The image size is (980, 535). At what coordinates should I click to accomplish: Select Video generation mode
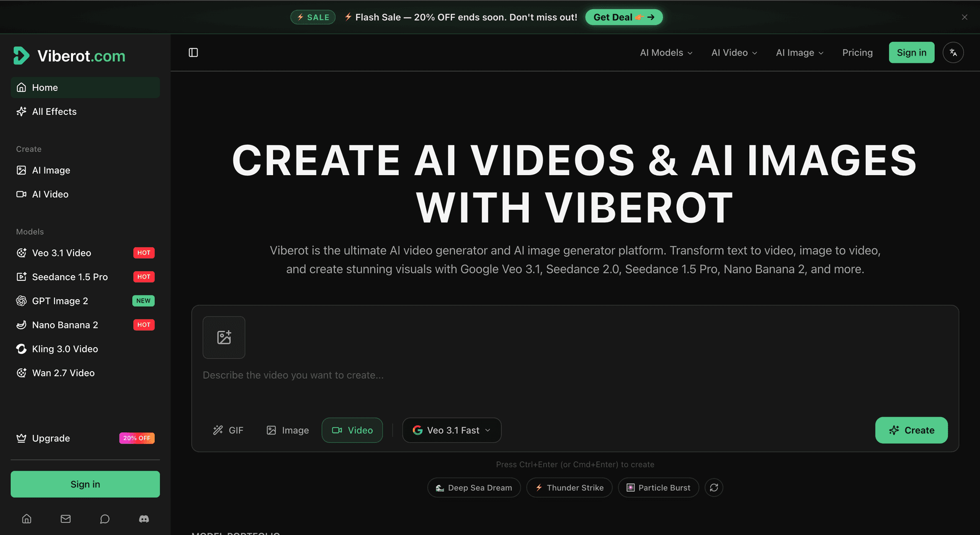[352, 430]
